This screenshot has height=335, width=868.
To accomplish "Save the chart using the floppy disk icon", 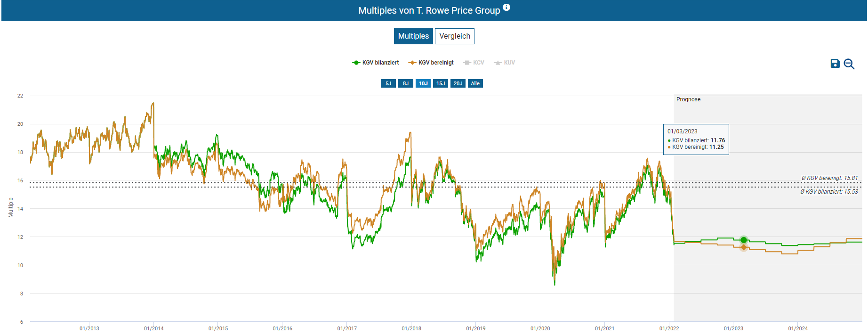I will pyautogui.click(x=835, y=64).
